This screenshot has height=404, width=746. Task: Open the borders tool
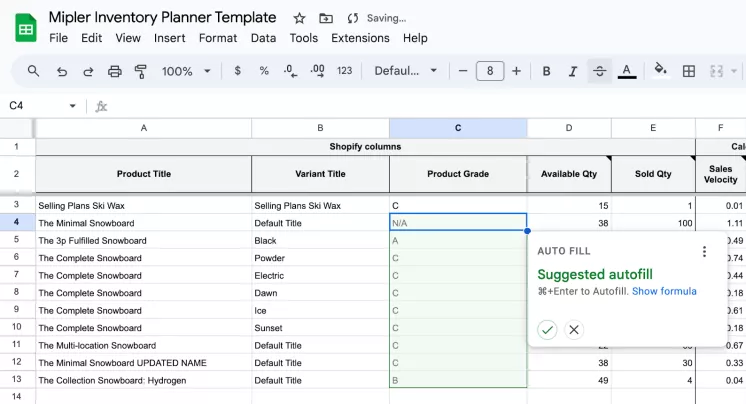coord(688,71)
